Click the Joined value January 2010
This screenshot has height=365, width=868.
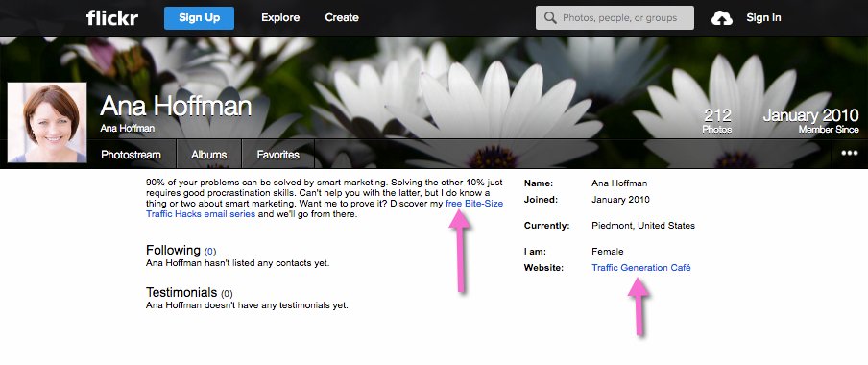click(620, 200)
